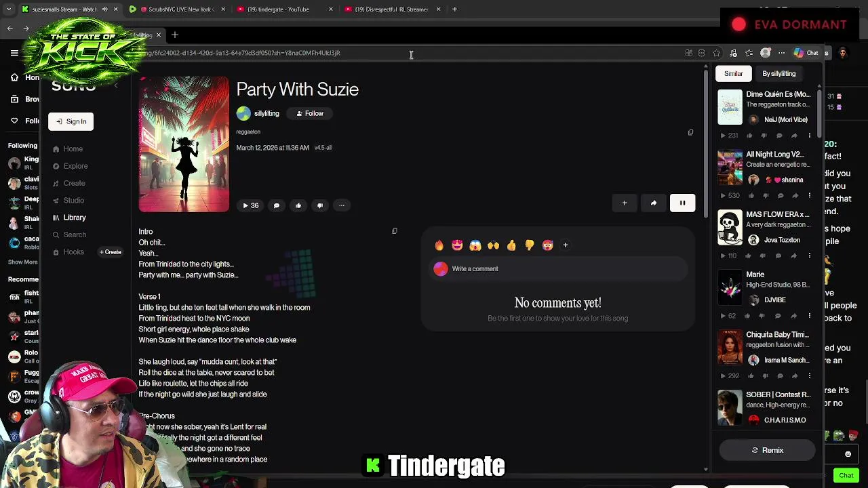React with the yellow thumbs-down emoji

tap(530, 245)
